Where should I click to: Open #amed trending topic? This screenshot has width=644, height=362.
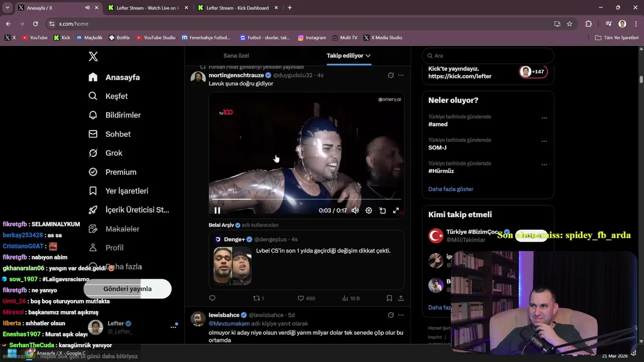point(438,124)
